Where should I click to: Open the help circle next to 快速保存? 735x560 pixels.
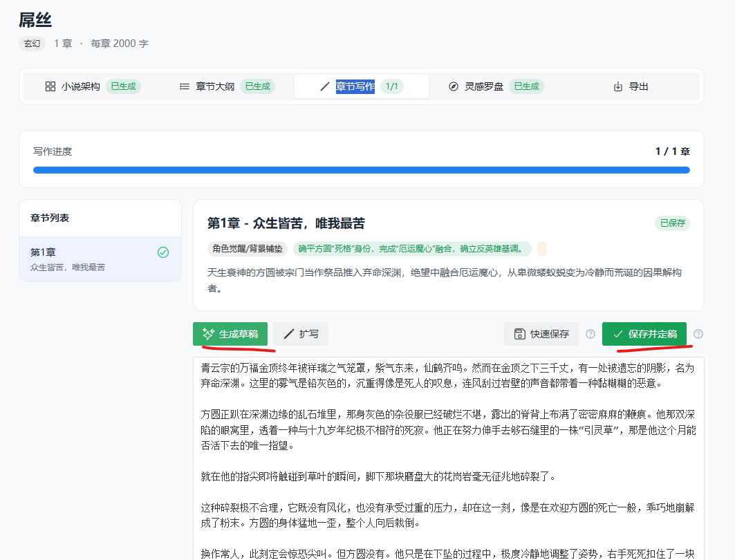tap(590, 334)
